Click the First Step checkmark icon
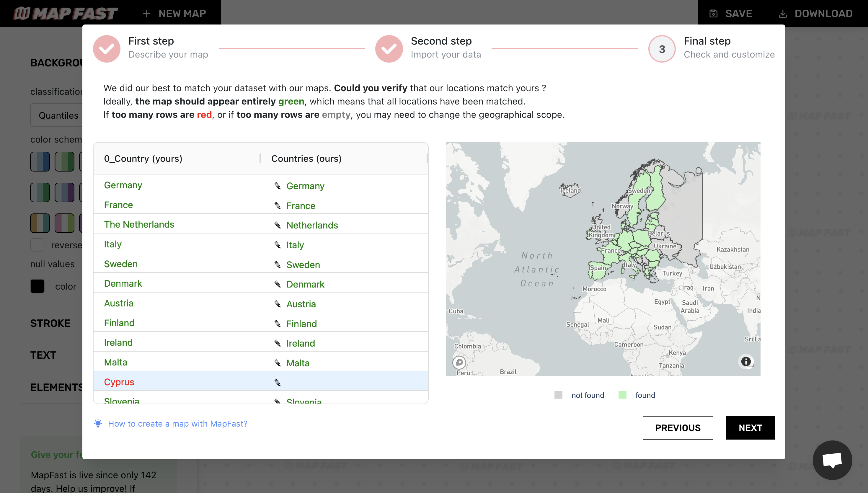 [107, 48]
